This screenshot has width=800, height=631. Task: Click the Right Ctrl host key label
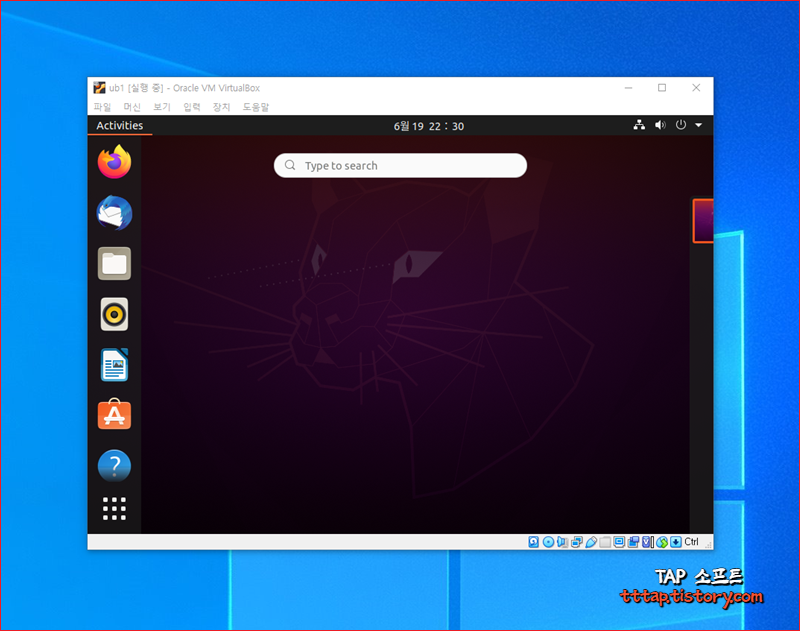tap(691, 542)
